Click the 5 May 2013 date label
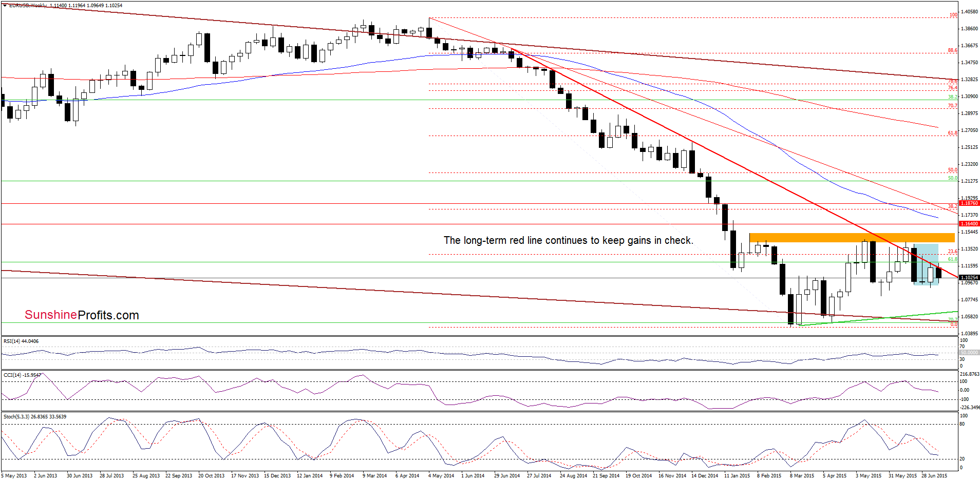The image size is (980, 480). pos(14,475)
